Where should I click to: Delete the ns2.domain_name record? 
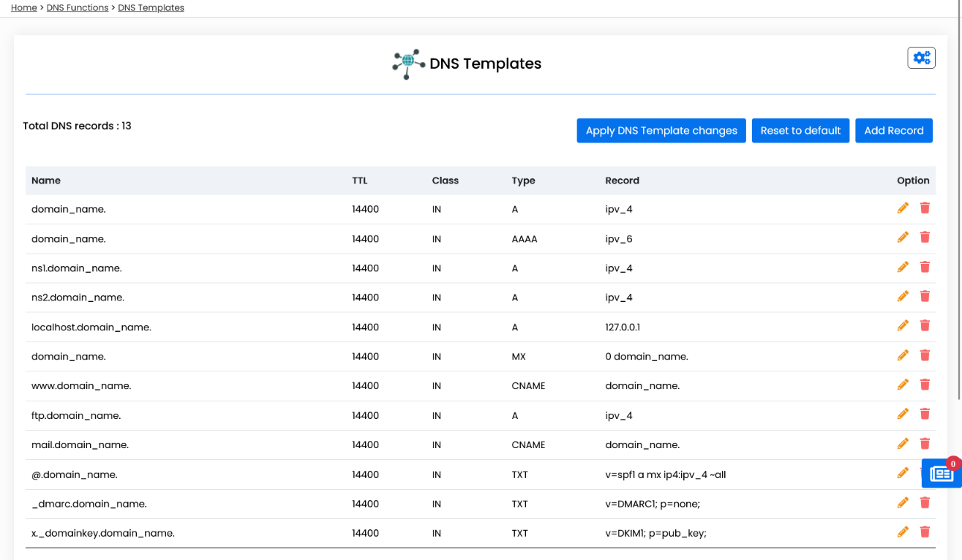[925, 296]
